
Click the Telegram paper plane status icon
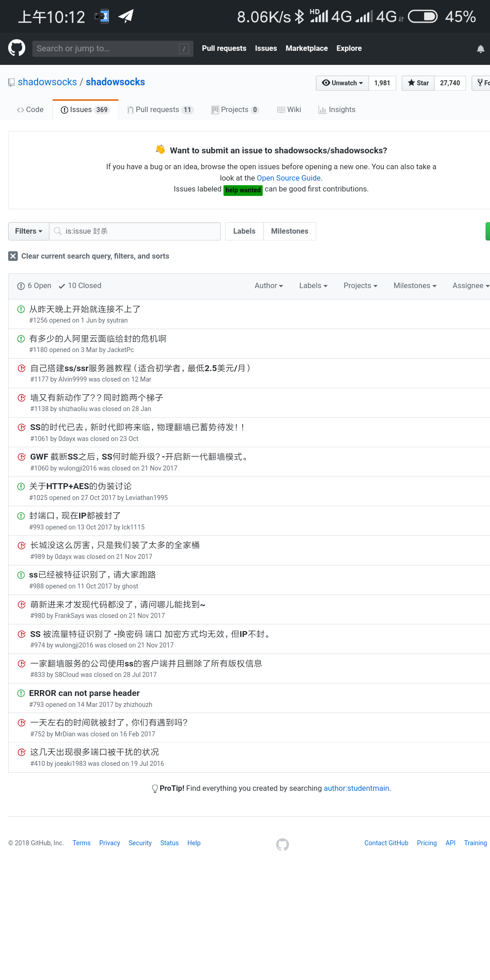126,16
